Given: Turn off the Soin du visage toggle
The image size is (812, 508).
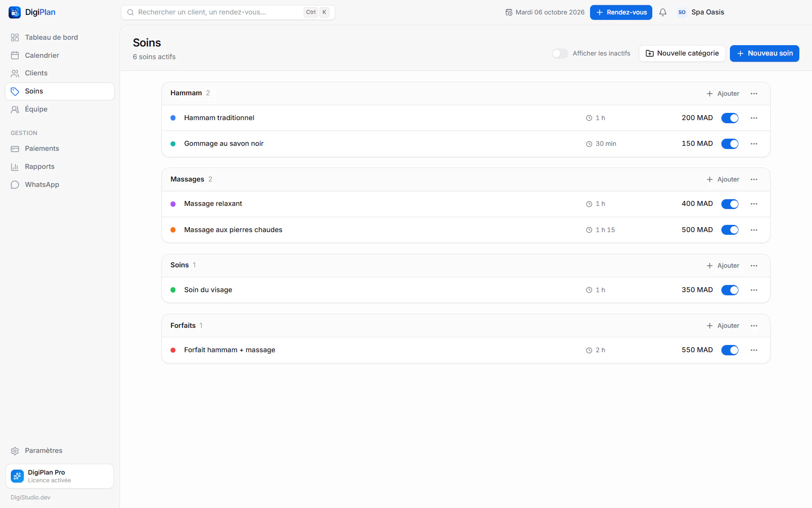Looking at the screenshot, I should [x=729, y=290].
